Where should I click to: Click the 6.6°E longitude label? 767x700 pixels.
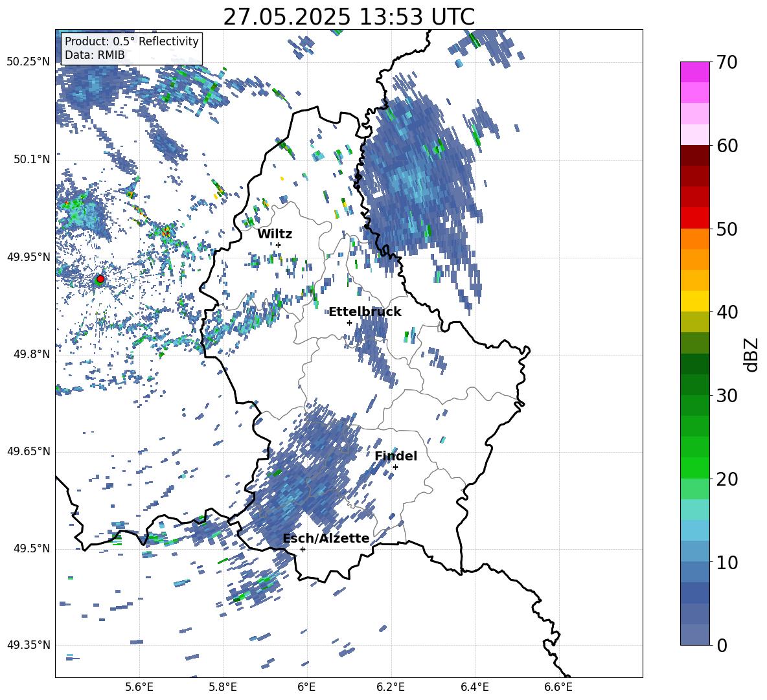[x=558, y=687]
